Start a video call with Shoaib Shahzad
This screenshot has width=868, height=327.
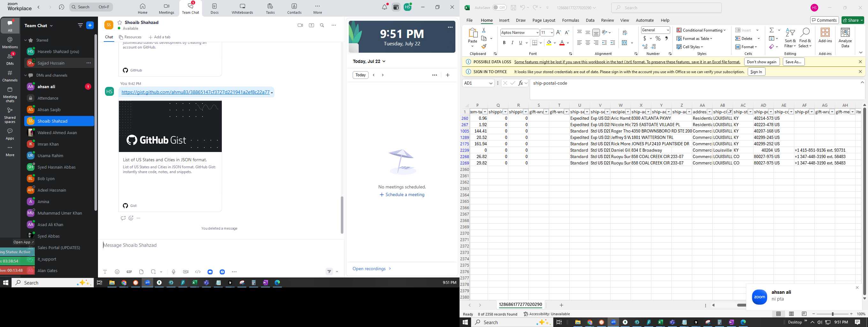point(300,25)
